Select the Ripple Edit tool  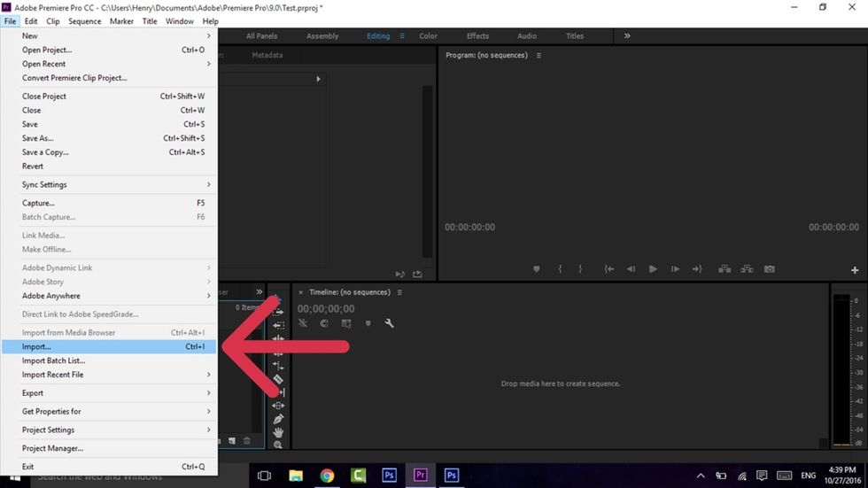pos(278,338)
